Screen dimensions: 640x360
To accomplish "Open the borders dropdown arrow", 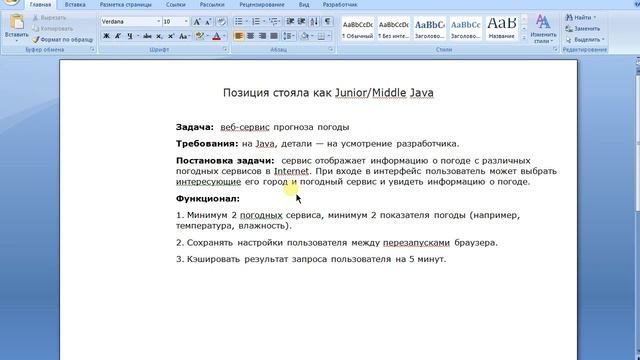I will [x=329, y=36].
